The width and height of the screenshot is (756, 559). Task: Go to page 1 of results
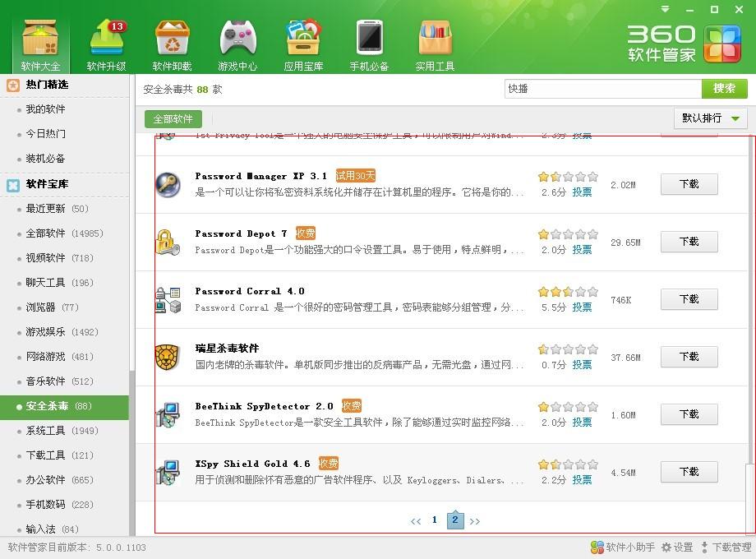pos(435,520)
